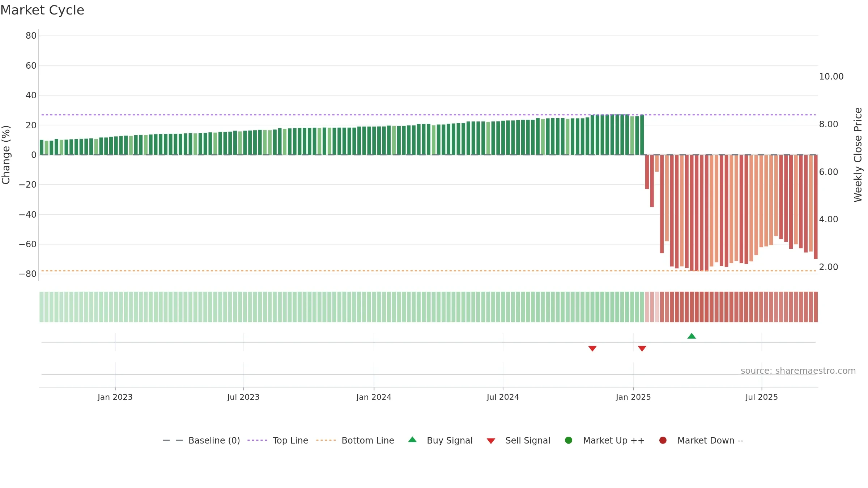Click the last red bar at chart's right edge
Image resolution: width=868 pixels, height=488 pixels.
[816, 207]
